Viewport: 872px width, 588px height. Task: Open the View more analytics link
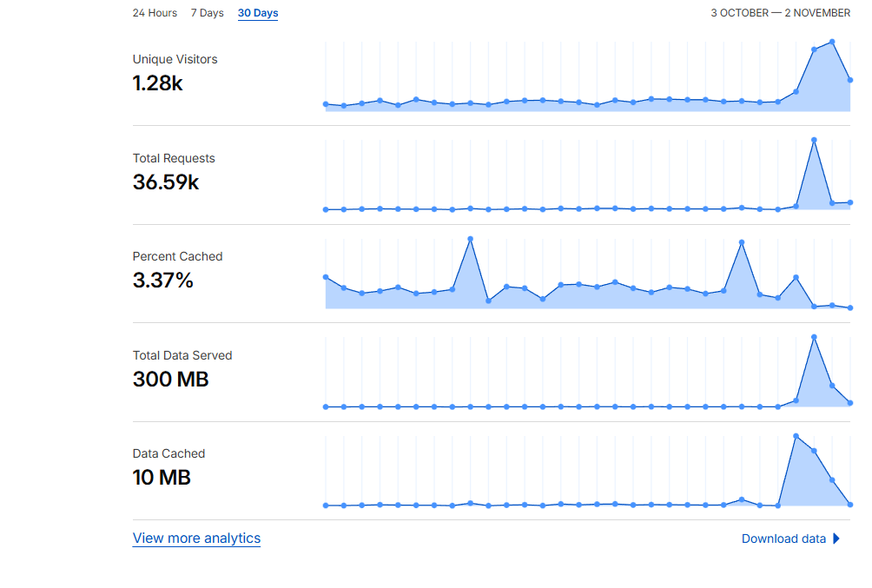(x=196, y=538)
